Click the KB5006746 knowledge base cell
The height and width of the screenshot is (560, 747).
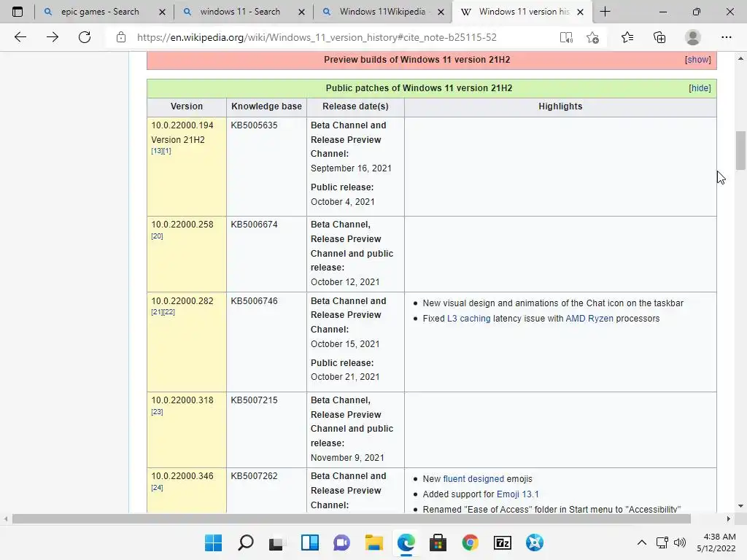click(x=266, y=342)
